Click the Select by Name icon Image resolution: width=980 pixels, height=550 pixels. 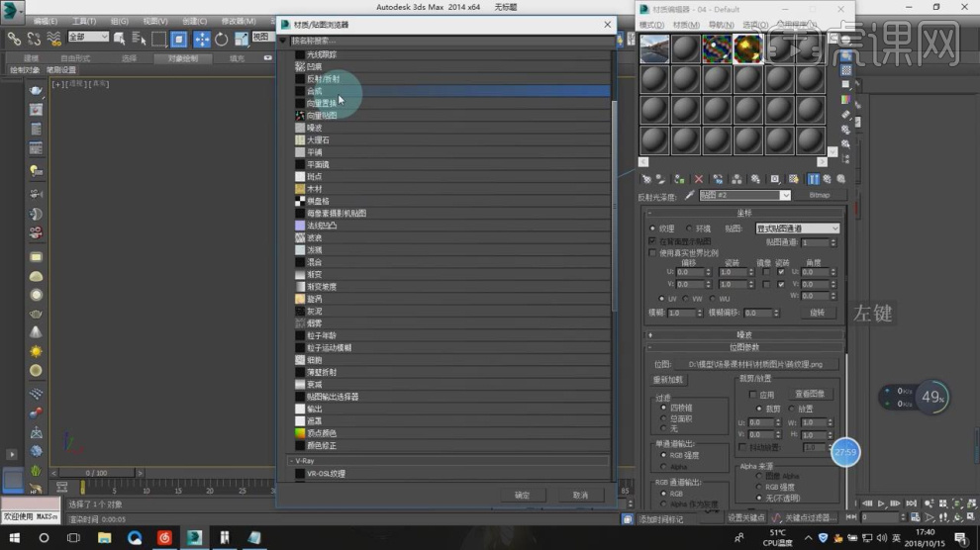[x=139, y=39]
